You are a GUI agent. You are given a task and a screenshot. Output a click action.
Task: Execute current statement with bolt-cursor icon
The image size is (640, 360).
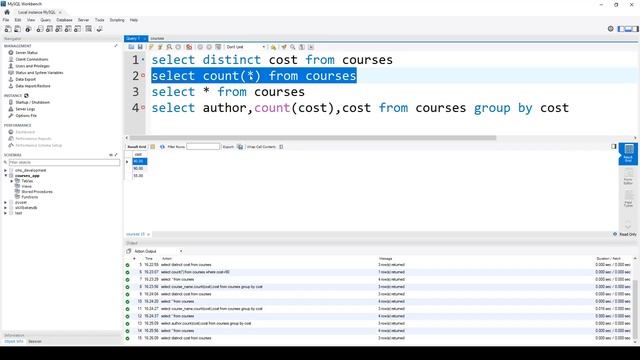tap(160, 47)
